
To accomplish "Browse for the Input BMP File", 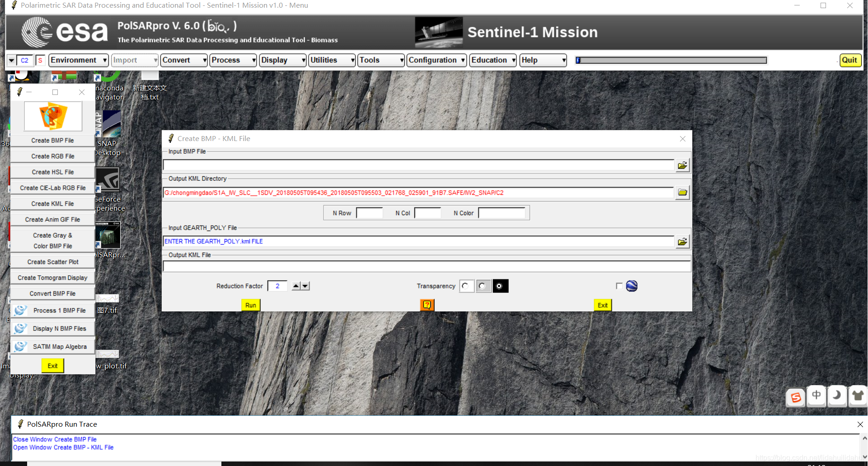I will click(682, 165).
